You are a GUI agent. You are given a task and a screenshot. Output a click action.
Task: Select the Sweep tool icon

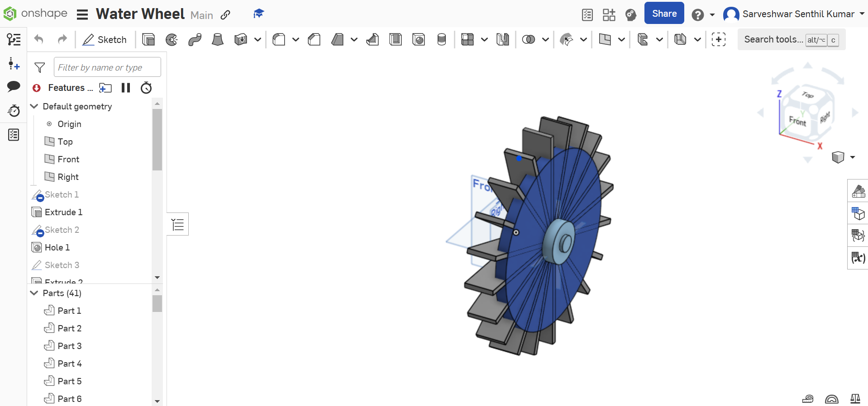(x=195, y=40)
